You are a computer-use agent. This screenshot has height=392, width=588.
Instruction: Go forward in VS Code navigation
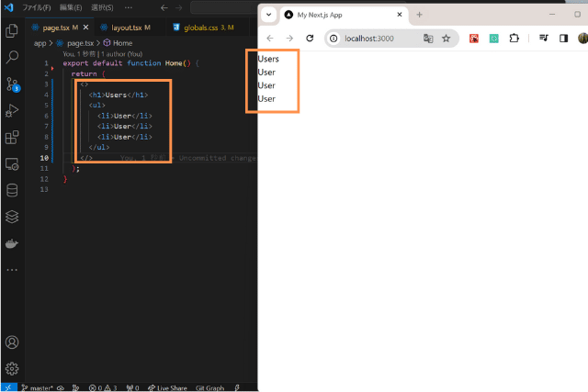[x=179, y=7]
